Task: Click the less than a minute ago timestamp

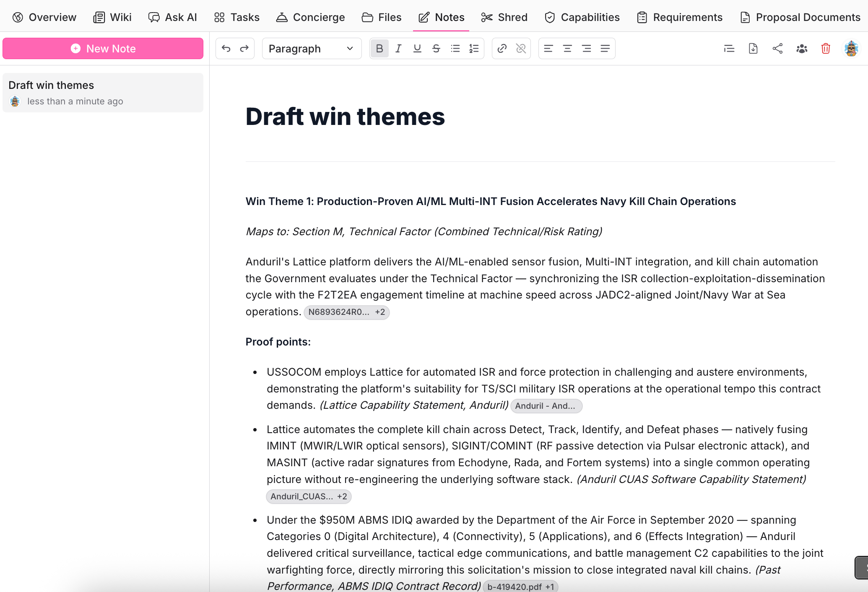Action: pos(75,101)
